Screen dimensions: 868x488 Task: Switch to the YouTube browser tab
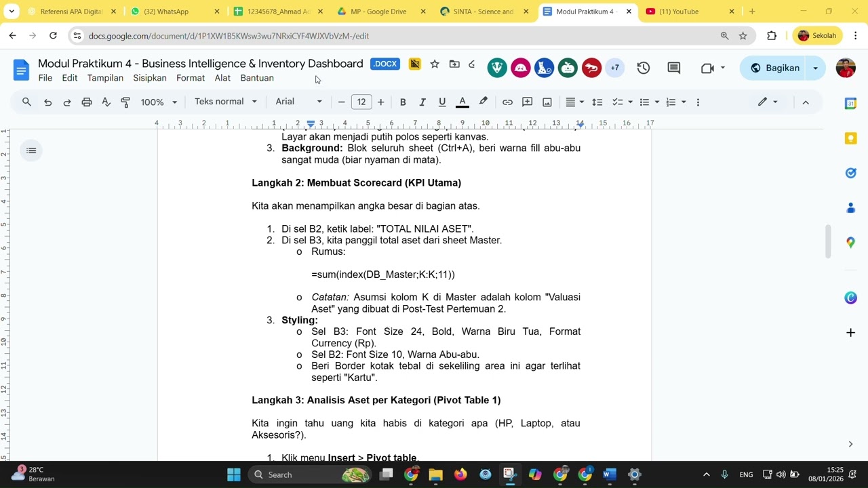(690, 12)
